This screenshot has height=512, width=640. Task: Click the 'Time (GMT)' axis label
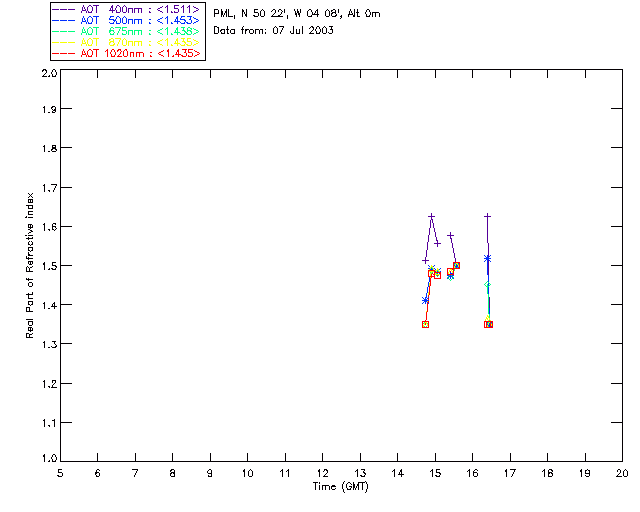[341, 487]
